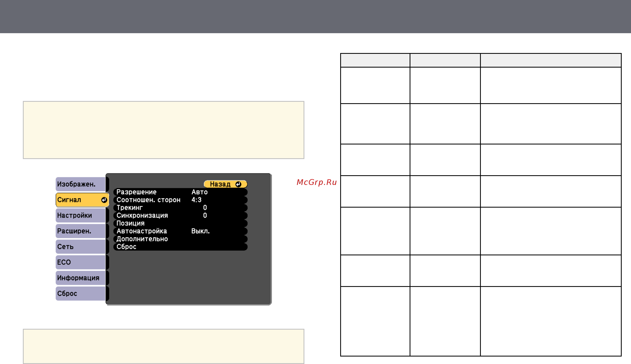Viewport: 631px width, 364px height.
Task: Expand the Дополнительно submenu
Action: tap(181, 239)
